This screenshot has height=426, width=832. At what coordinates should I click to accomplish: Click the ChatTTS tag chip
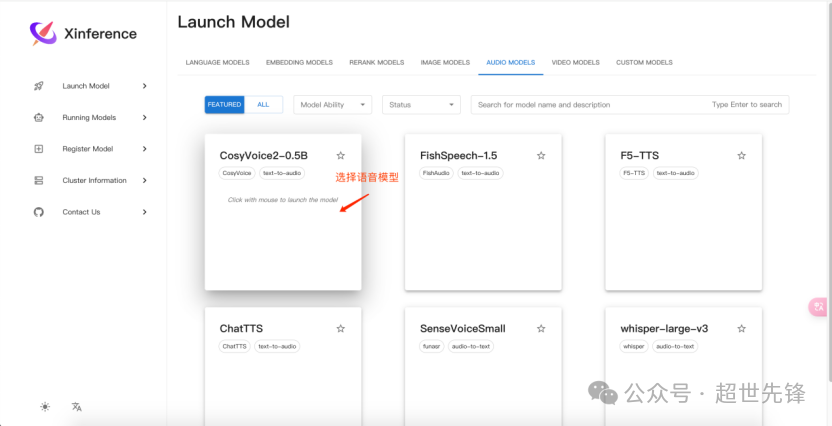click(x=235, y=346)
